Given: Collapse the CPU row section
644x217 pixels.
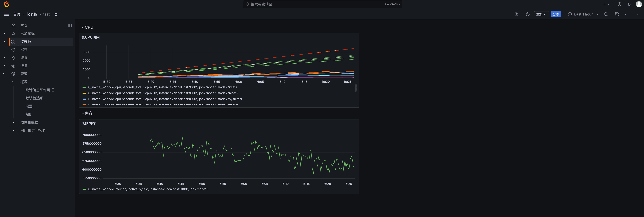Looking at the screenshot, I should pyautogui.click(x=83, y=27).
